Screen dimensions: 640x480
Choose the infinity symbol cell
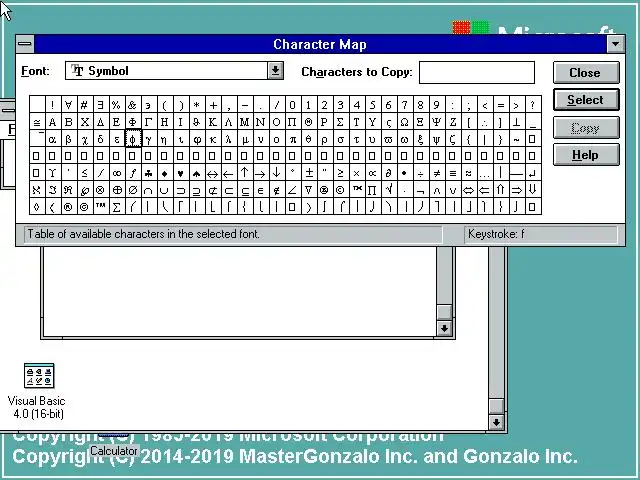116,173
